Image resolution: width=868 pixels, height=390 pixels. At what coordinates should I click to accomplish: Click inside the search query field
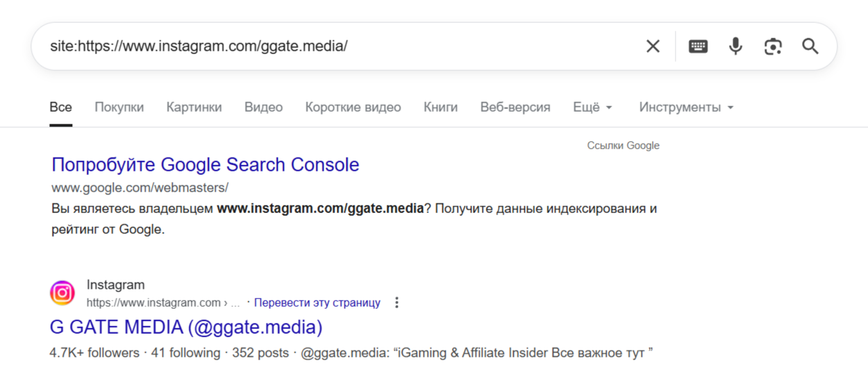pyautogui.click(x=333, y=46)
